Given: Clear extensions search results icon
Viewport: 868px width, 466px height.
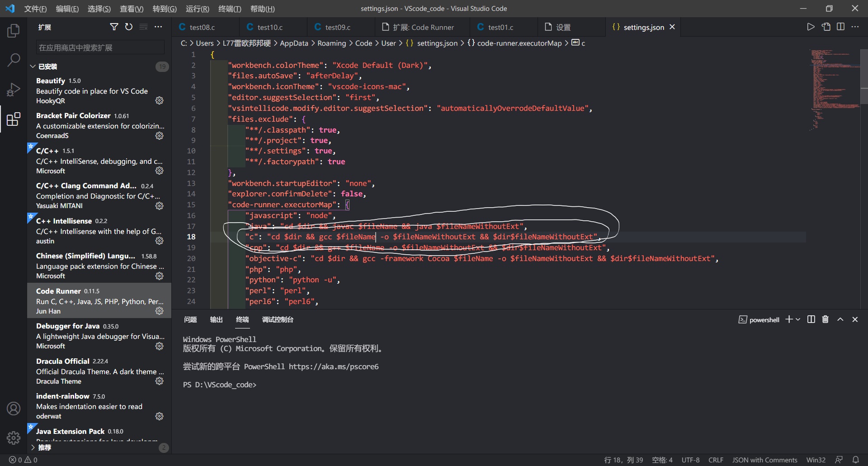Looking at the screenshot, I should (143, 27).
